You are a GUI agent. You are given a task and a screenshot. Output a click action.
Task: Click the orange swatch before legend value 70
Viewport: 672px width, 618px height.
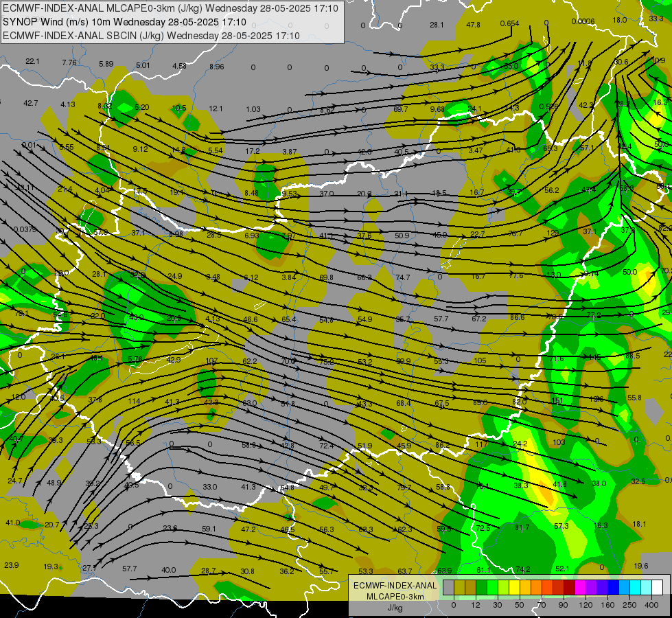pyautogui.click(x=537, y=586)
